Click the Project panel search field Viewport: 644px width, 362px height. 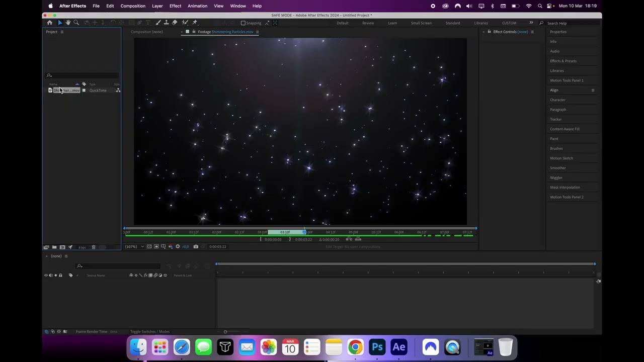coord(83,75)
